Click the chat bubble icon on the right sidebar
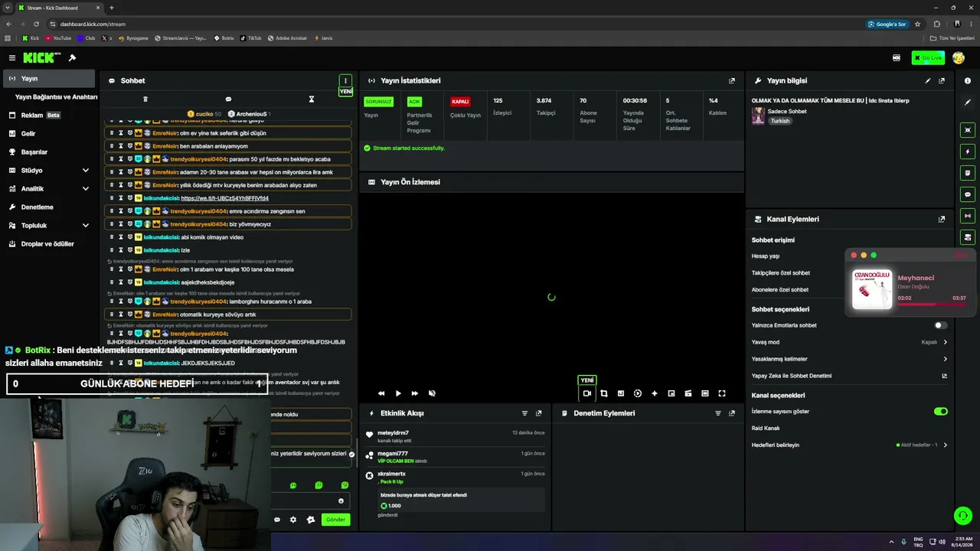 tap(969, 194)
